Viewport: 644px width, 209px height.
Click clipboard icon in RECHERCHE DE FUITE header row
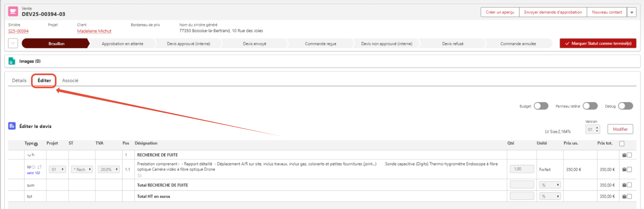tap(624, 155)
